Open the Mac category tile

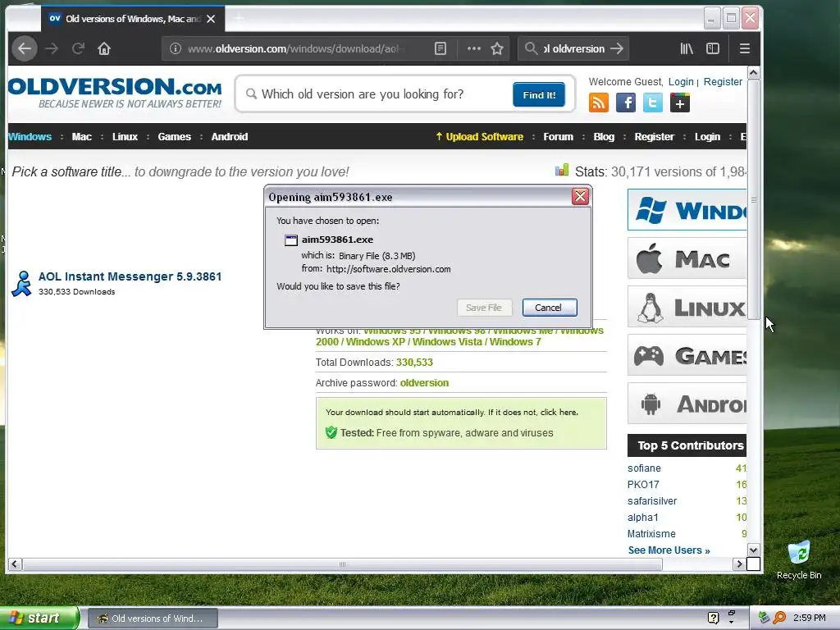pos(687,258)
